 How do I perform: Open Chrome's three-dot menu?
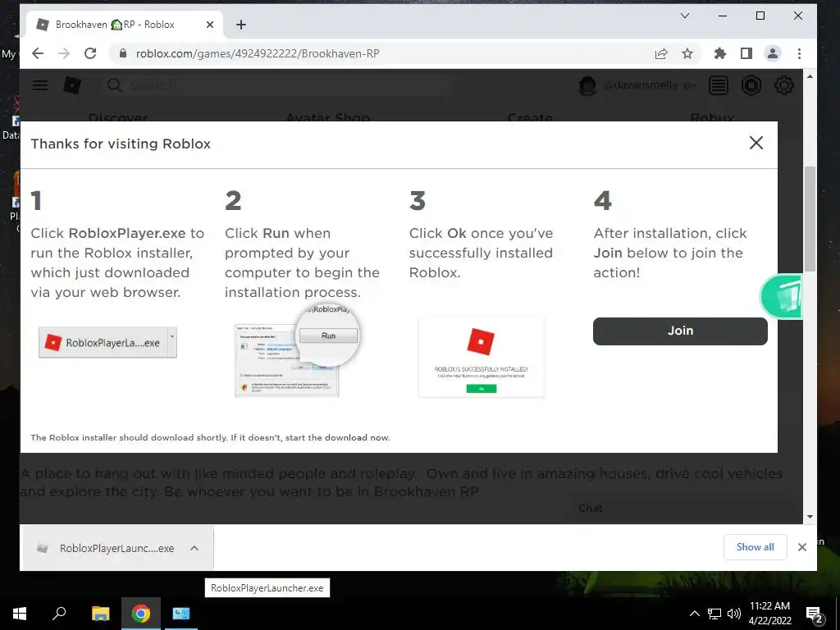(799, 53)
